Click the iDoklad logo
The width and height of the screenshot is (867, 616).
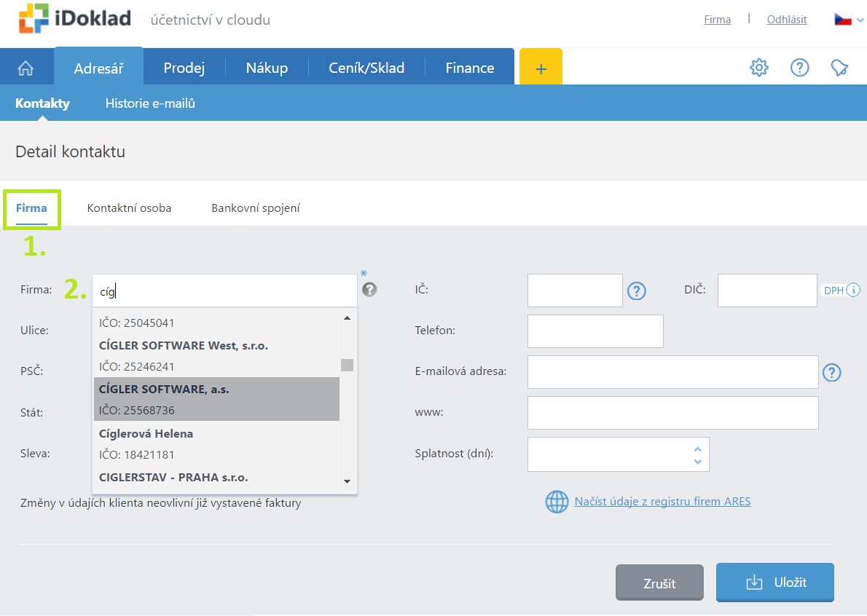tap(74, 18)
